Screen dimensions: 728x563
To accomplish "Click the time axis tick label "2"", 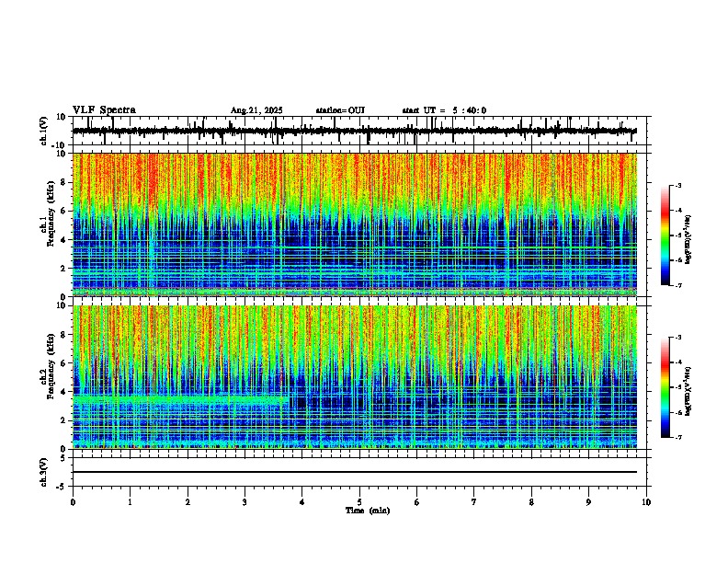I will click(188, 502).
